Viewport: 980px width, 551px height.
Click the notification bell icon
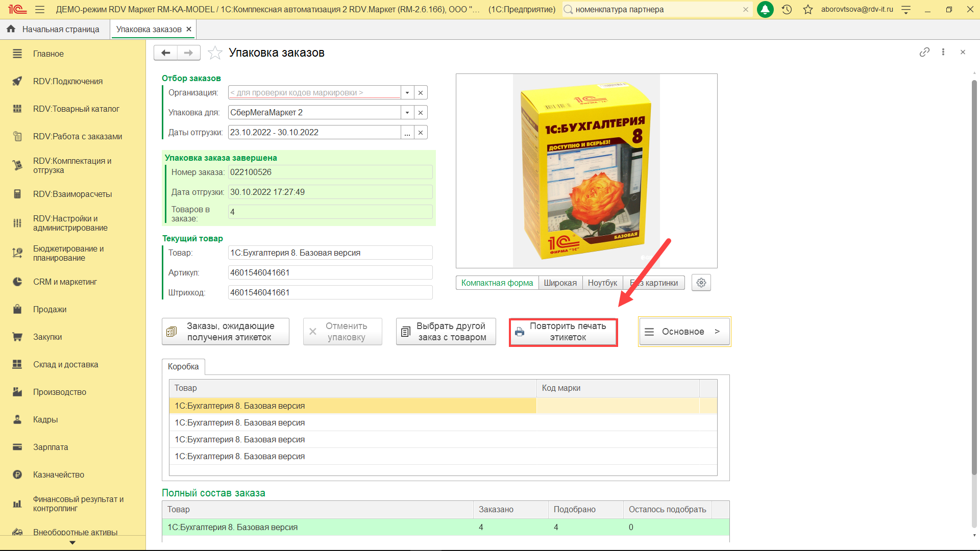point(765,9)
